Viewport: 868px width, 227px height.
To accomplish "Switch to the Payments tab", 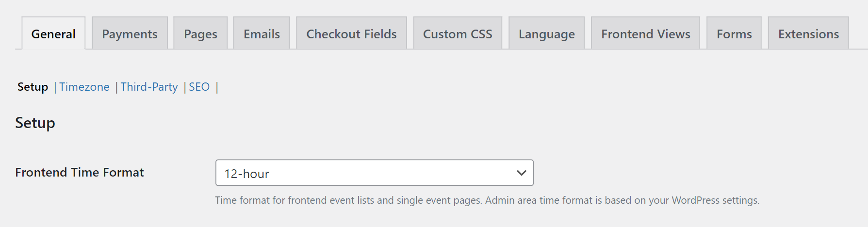I will (130, 34).
